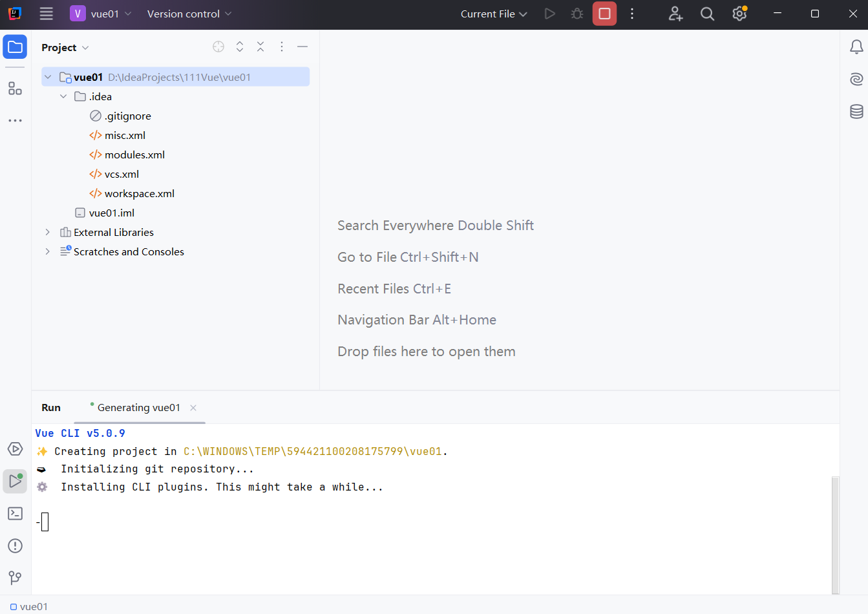The image size is (868, 614).
Task: Switch to the Generating vue01 tab
Action: [x=138, y=408]
